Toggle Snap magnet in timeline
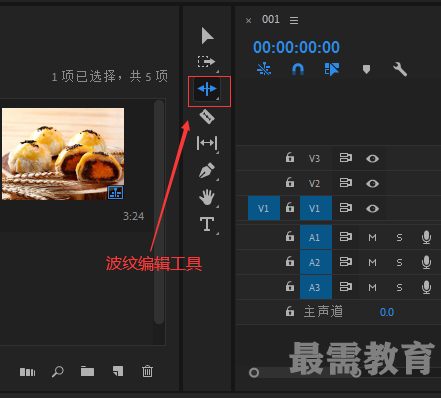Viewport: 441px width, 398px height. click(x=298, y=69)
